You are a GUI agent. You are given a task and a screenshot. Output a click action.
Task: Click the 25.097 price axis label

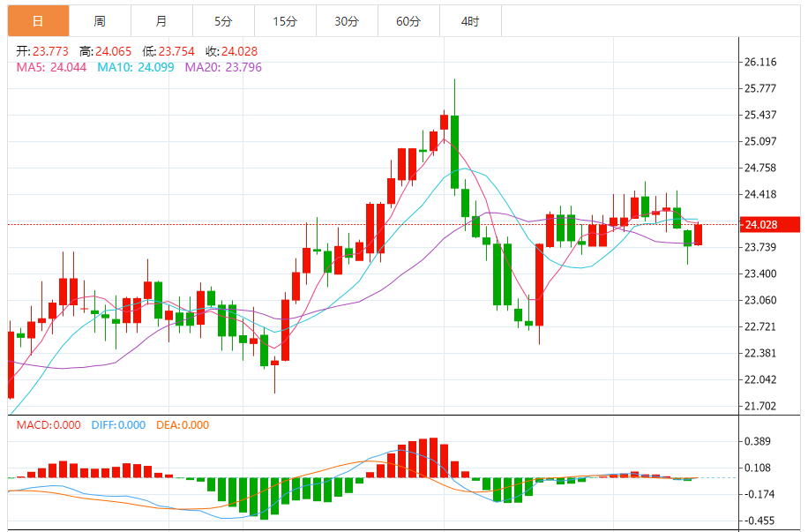coord(760,141)
